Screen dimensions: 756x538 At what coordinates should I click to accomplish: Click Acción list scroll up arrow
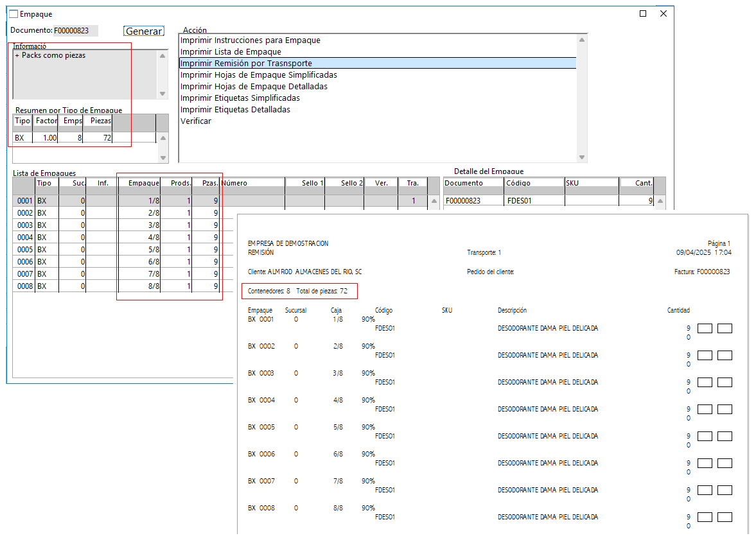pyautogui.click(x=582, y=40)
